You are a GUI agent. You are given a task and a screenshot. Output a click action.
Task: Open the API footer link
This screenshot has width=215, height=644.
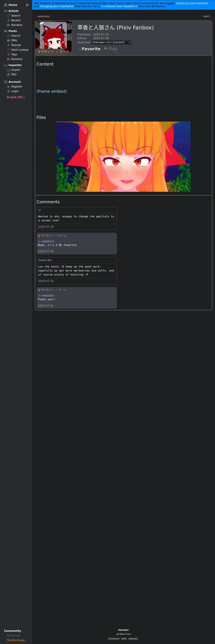pos(124,638)
